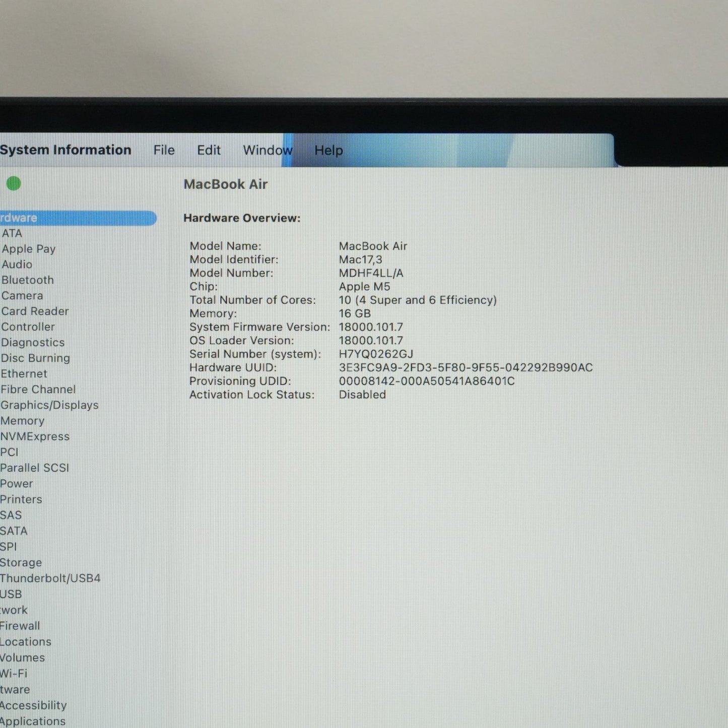Viewport: 728px width, 728px height.
Task: Select Bluetooth in the sidebar
Action: [x=28, y=280]
